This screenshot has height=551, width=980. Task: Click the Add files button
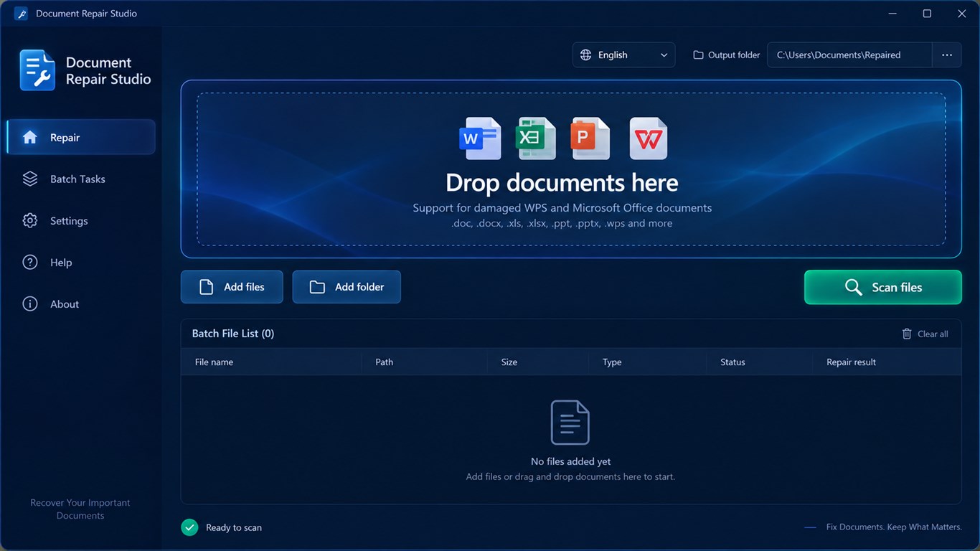pyautogui.click(x=232, y=287)
